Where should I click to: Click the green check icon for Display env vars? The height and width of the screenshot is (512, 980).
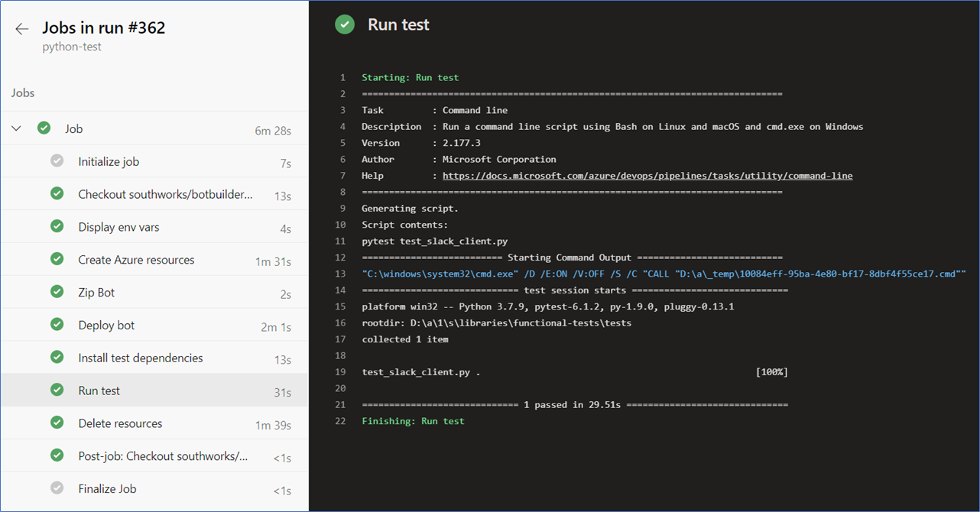57,227
